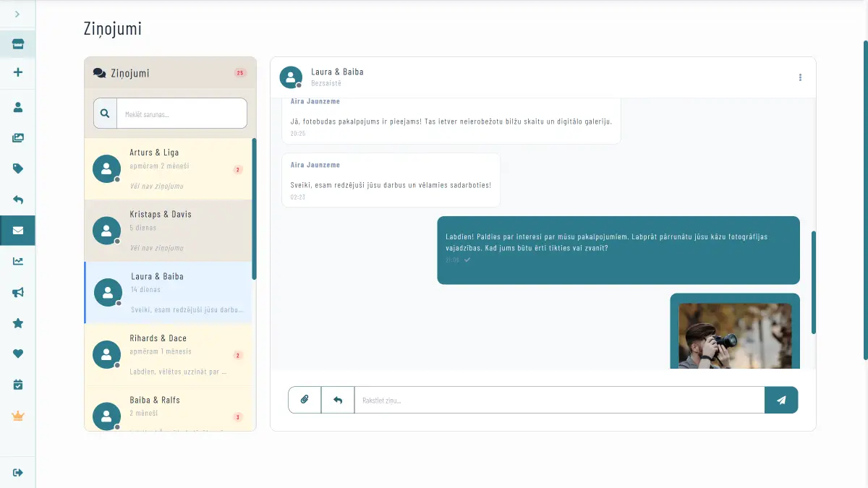Click the quick reply arrow button in composer
868x488 pixels.
tap(338, 400)
